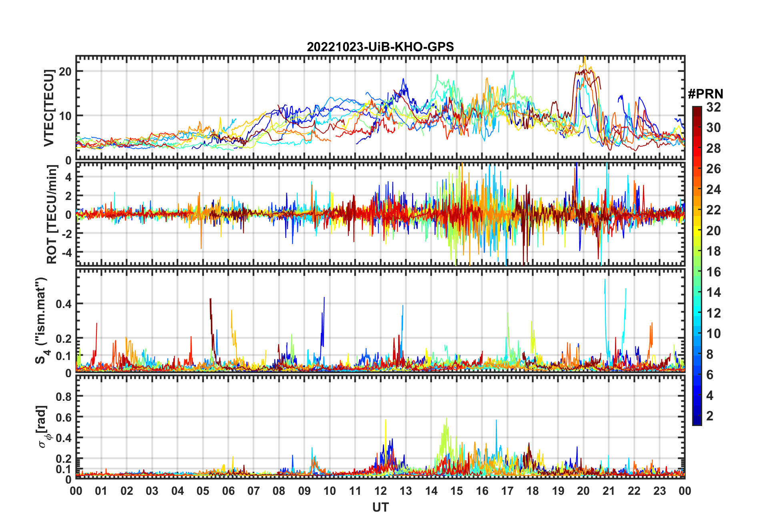The height and width of the screenshot is (532, 761).
Task: Click x-axis tick label 06
Action: point(228,491)
